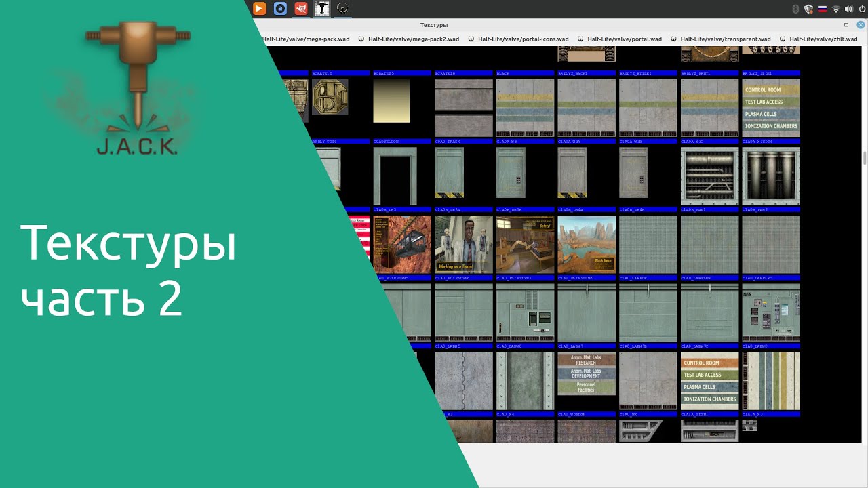The image size is (868, 488).
Task: Open the security shield tray icon
Action: click(808, 9)
